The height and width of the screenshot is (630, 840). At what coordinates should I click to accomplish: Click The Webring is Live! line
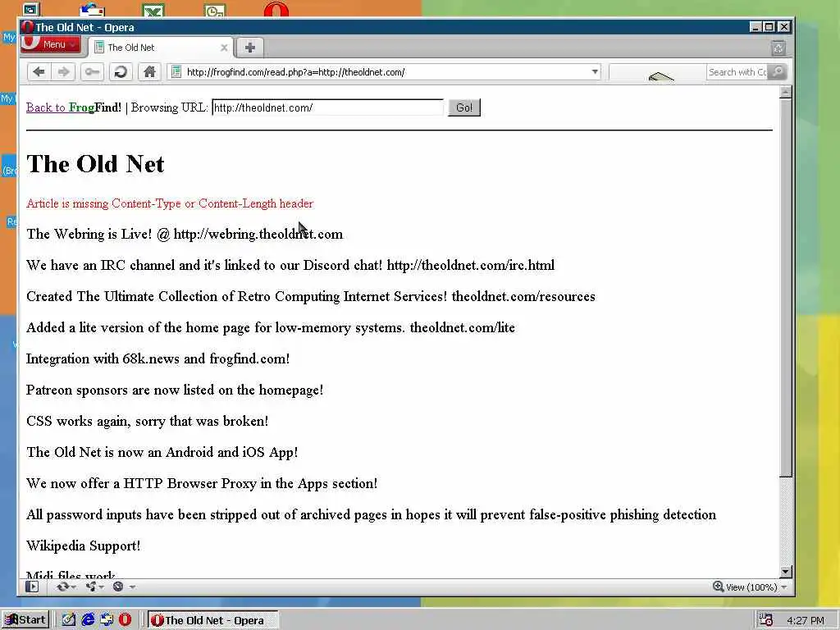(x=185, y=234)
